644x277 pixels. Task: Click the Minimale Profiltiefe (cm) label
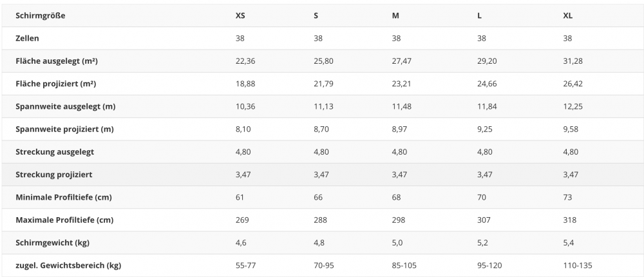coord(64,197)
